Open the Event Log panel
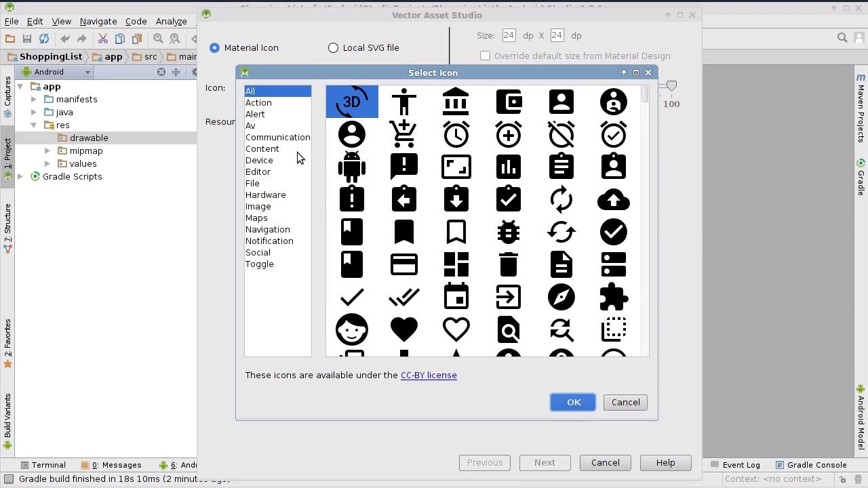The width and height of the screenshot is (868, 488). 735,465
